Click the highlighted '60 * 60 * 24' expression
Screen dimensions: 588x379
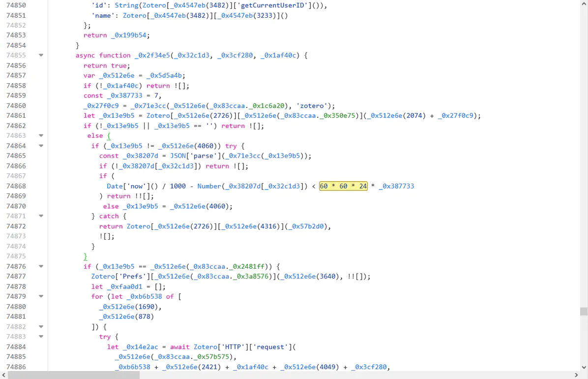[x=343, y=186]
